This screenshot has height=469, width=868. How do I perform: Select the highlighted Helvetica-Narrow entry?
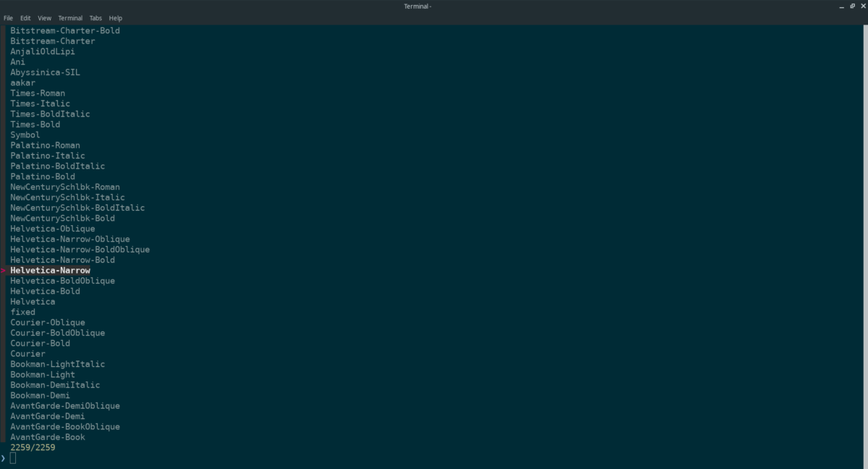point(49,270)
